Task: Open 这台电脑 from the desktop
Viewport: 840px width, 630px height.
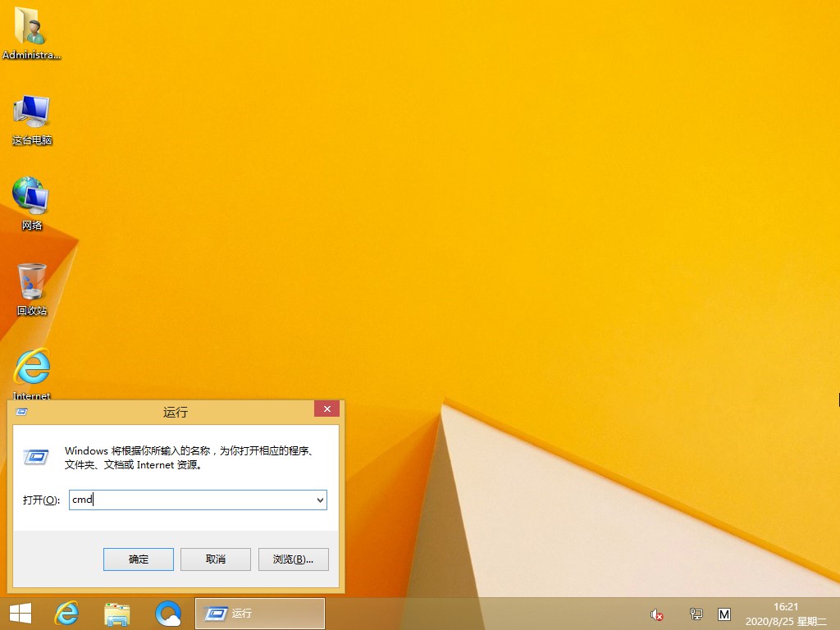Action: tap(30, 111)
